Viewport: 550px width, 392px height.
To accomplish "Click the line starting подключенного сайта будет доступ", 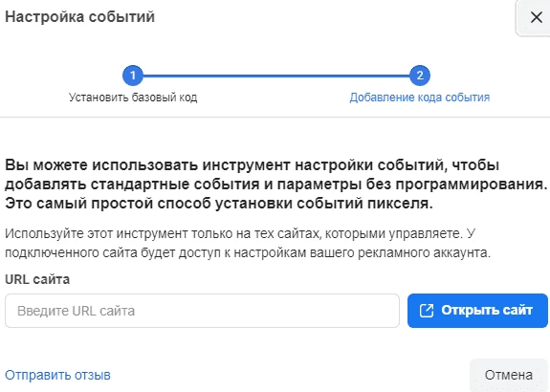I will pos(248,252).
